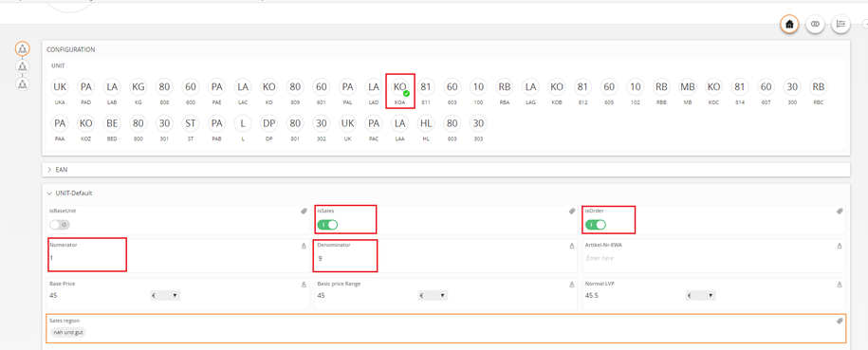
Task: Select unit LAG
Action: click(x=530, y=87)
